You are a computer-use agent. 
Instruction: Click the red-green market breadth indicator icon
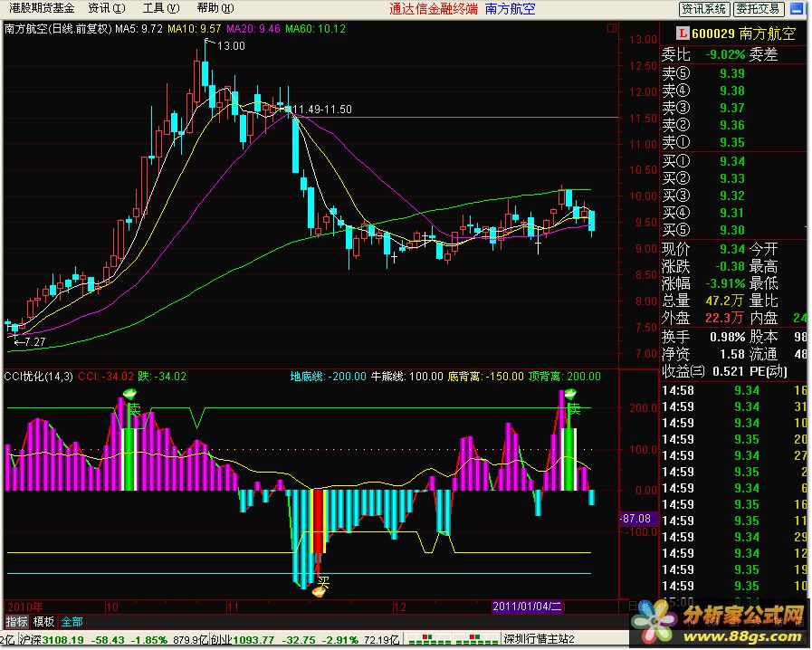pyautogui.click(x=452, y=640)
